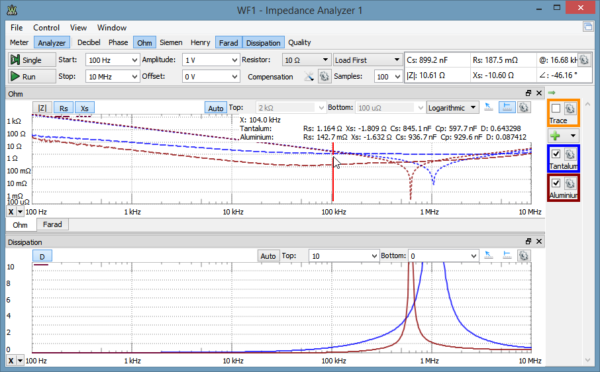The image size is (600, 372).
Task: Close the Dissipation panel
Action: [x=539, y=241]
